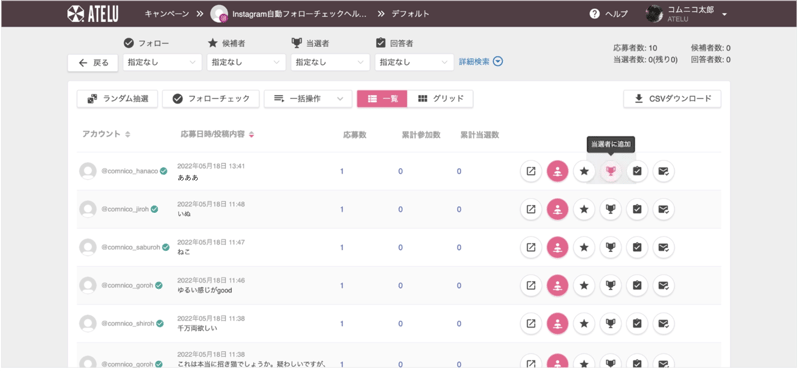This screenshot has height=372, width=800.
Task: Click CSVダウンロード button
Action: [672, 99]
